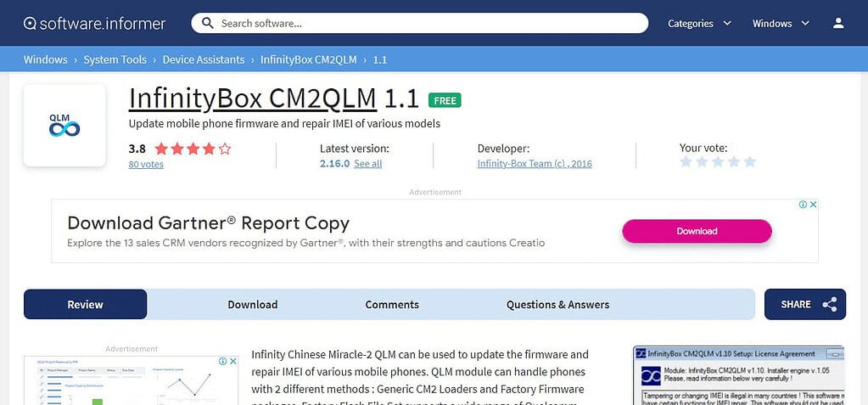Go to System Tools breadcrumb
Image resolution: width=868 pixels, height=405 pixels.
tap(115, 59)
